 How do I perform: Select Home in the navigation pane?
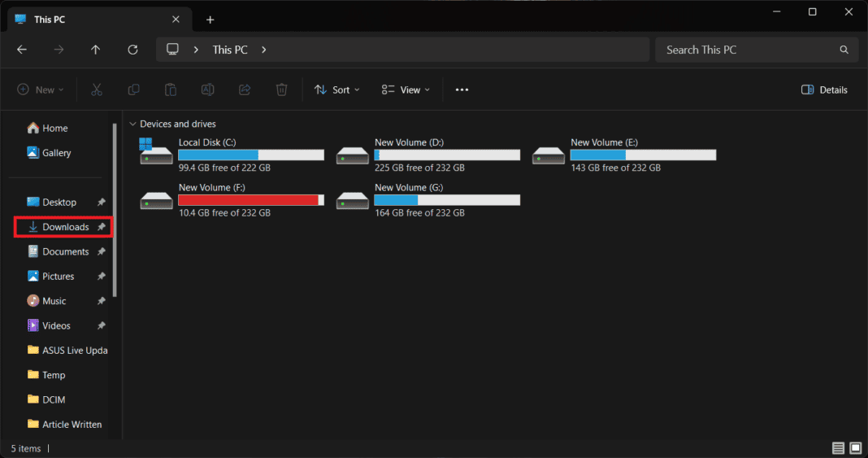click(54, 128)
